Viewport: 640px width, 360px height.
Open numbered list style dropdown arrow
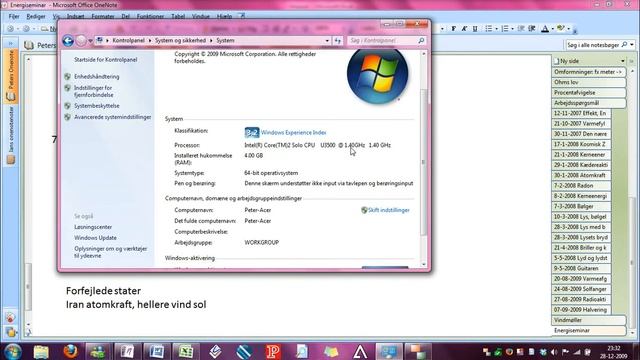coord(513,29)
